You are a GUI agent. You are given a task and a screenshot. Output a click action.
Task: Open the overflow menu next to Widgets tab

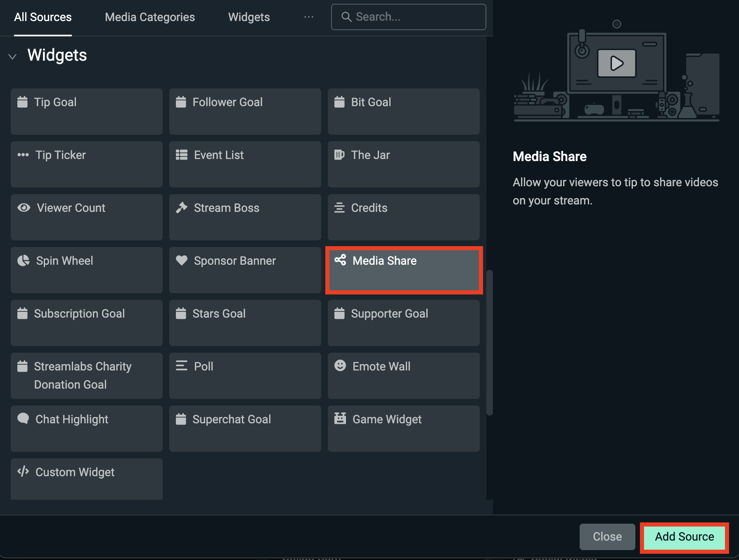[x=308, y=17]
